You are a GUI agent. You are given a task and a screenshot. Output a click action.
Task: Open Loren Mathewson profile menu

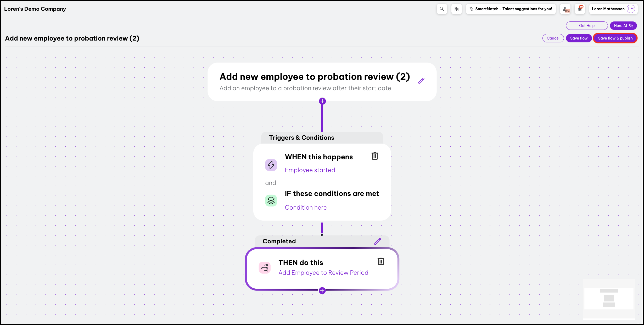click(x=613, y=9)
